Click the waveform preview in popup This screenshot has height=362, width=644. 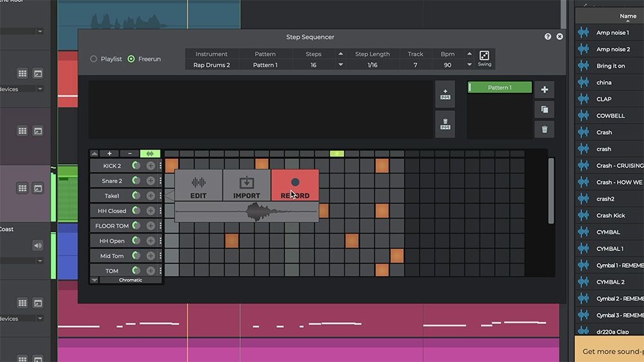coord(247,212)
